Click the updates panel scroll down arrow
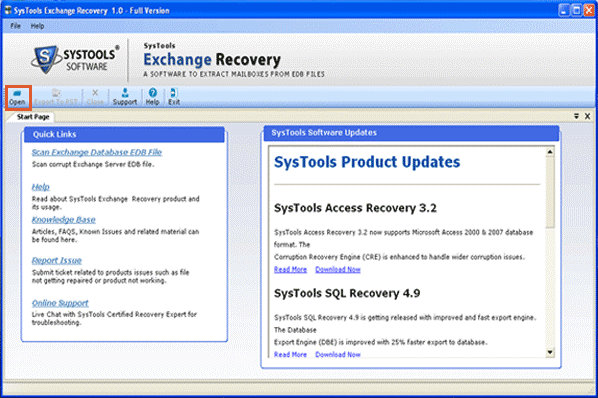This screenshot has height=398, width=598. point(550,352)
